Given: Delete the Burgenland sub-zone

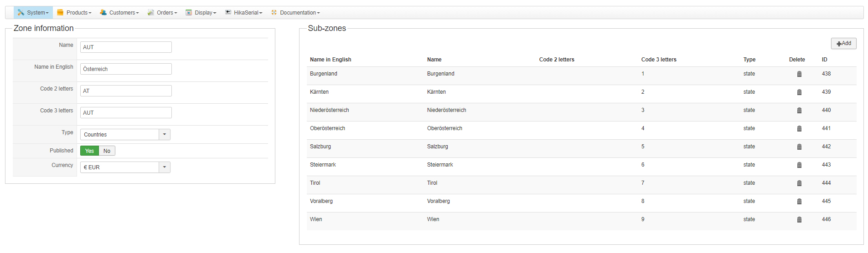Looking at the screenshot, I should pyautogui.click(x=799, y=74).
